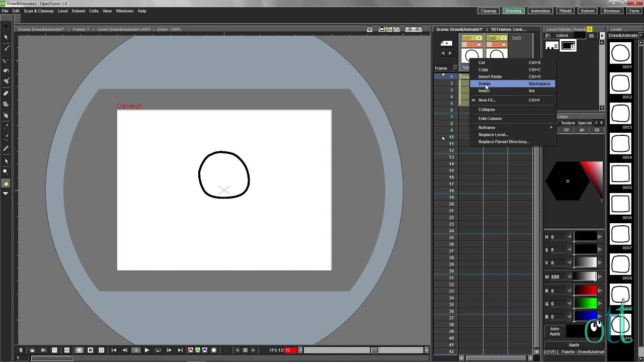Select frame thumbnail 0005 in level strip

pyautogui.click(x=620, y=174)
